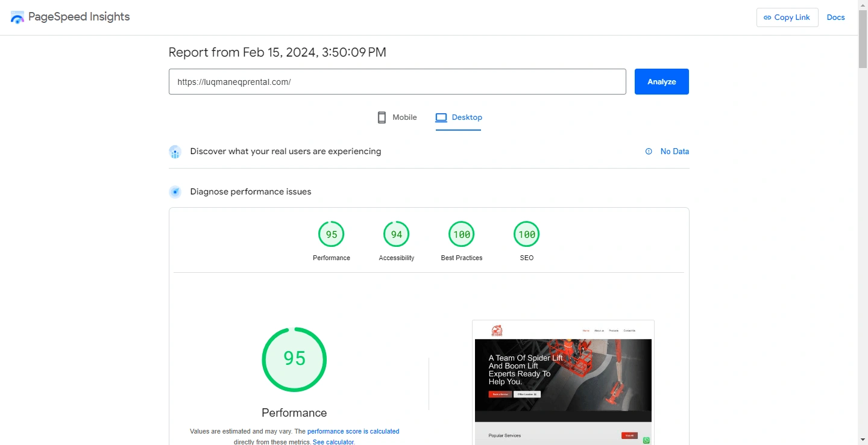Click the info icon beside No Data

tap(649, 152)
